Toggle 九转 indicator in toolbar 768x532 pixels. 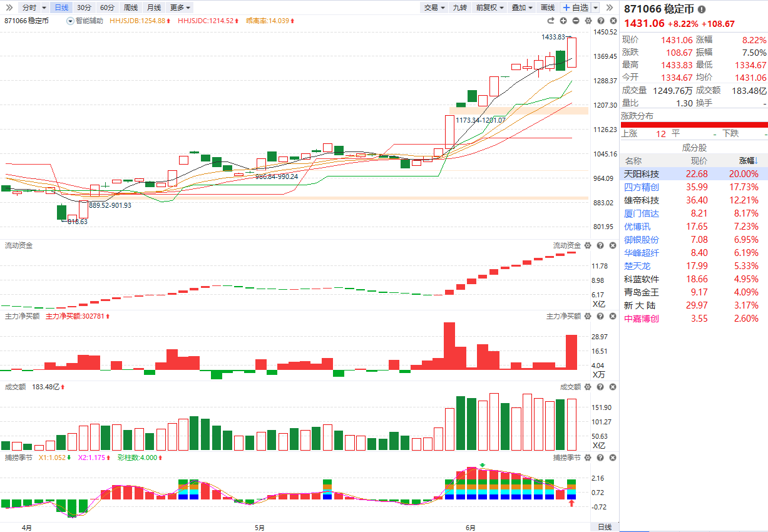pos(459,8)
